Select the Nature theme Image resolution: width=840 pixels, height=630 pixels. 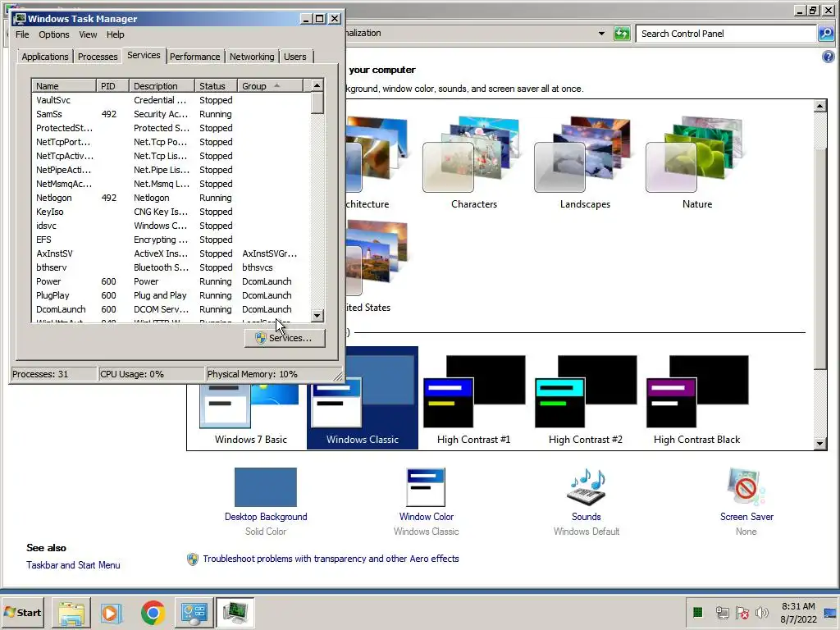tap(697, 163)
